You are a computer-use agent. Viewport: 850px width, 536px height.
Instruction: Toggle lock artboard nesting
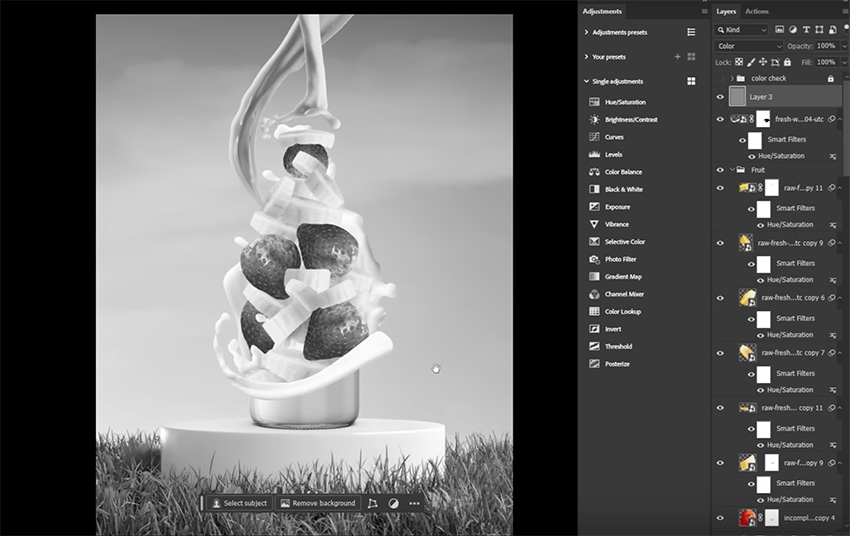click(x=775, y=62)
